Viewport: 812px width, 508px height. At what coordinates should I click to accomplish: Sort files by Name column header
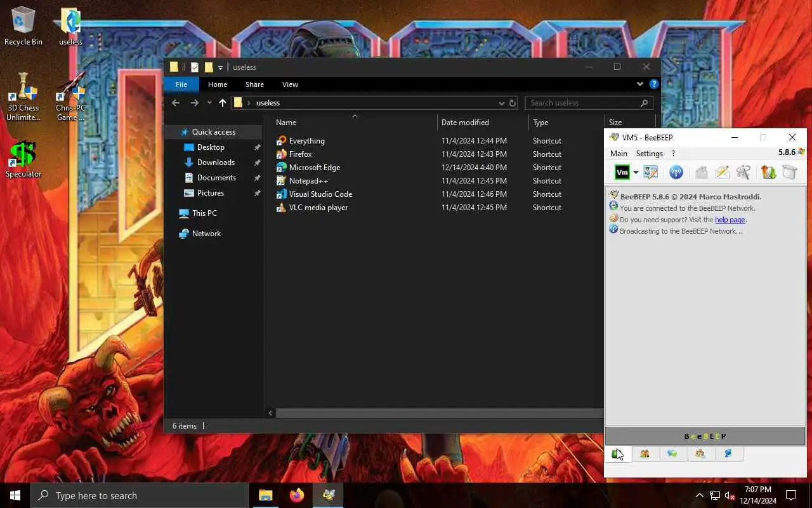tap(355, 123)
